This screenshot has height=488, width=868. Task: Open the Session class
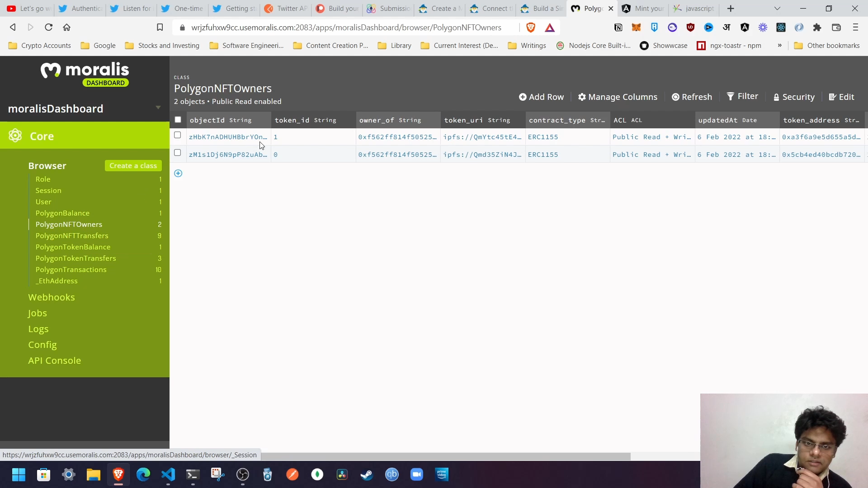48,191
